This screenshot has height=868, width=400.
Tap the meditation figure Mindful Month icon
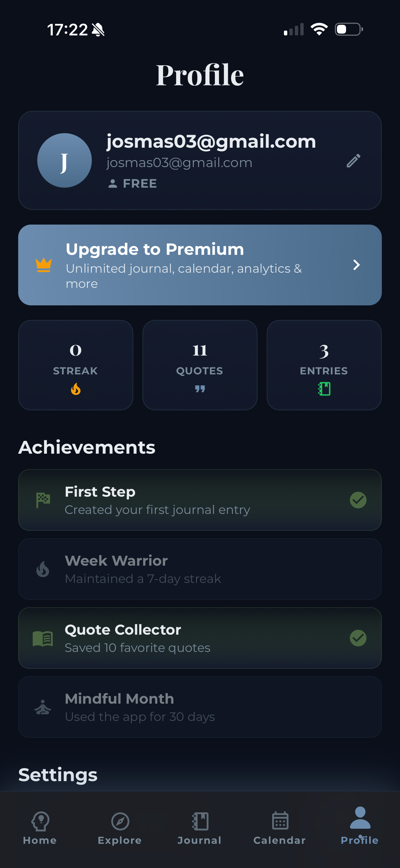tap(43, 707)
